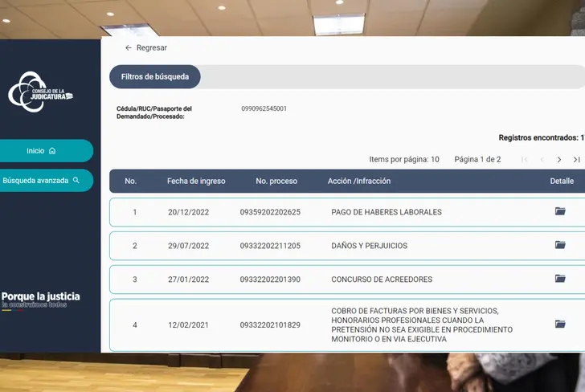585x392 pixels.
Task: Open detail folder for CONCURSO DE ACREEDORES
Action: [560, 279]
